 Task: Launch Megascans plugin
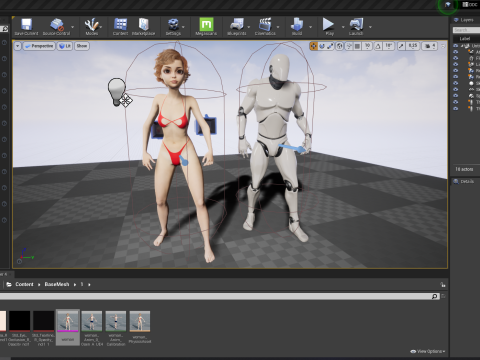[206, 27]
